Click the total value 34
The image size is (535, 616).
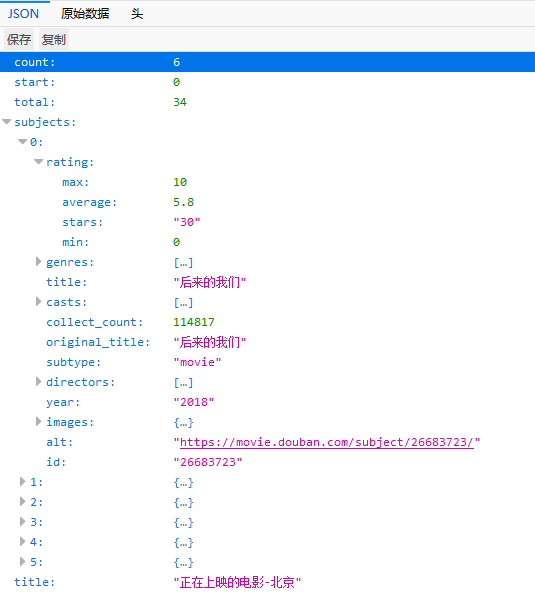pyautogui.click(x=180, y=102)
